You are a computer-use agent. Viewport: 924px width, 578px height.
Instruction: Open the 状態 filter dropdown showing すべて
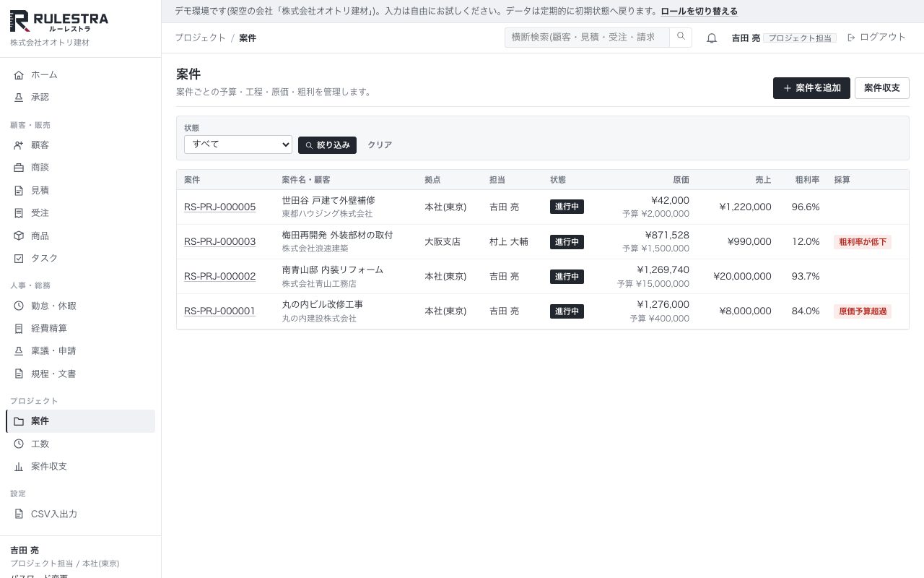[x=238, y=144]
